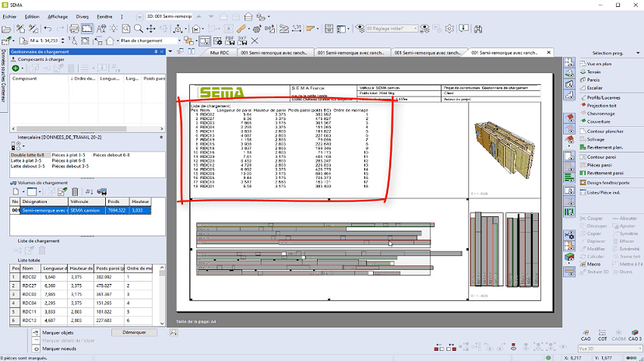This screenshot has height=361, width=644.
Task: Click the green add component button
Action: click(16, 68)
